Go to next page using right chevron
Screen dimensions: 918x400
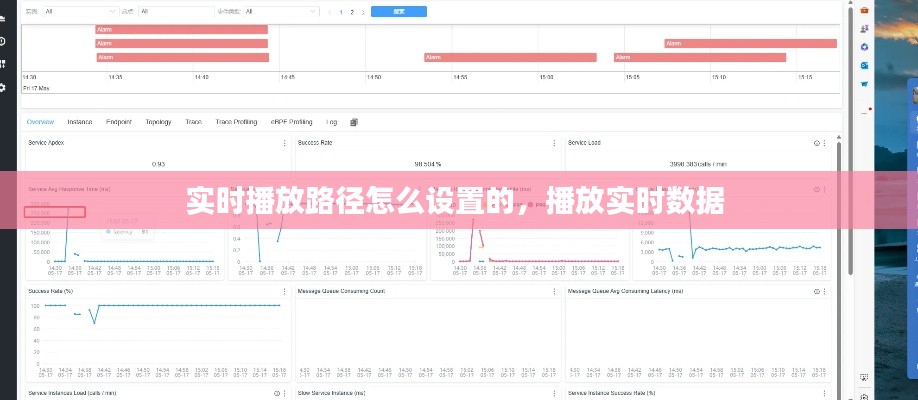pyautogui.click(x=362, y=12)
